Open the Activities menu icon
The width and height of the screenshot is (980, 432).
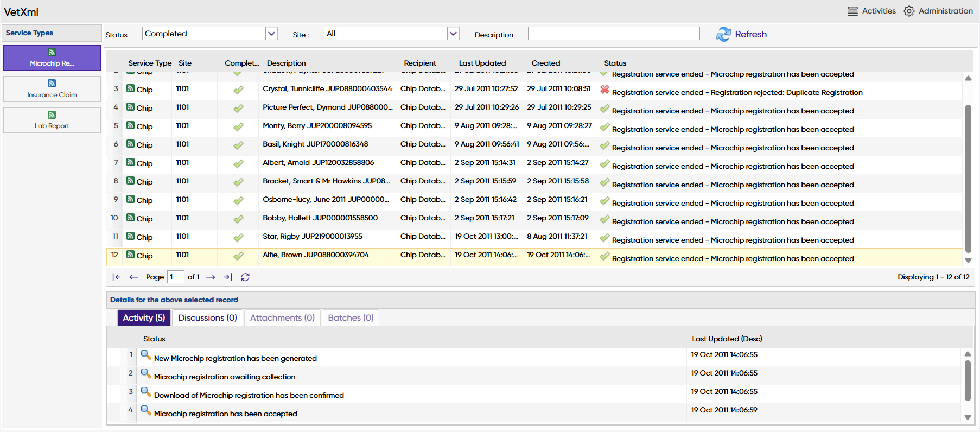click(x=852, y=11)
